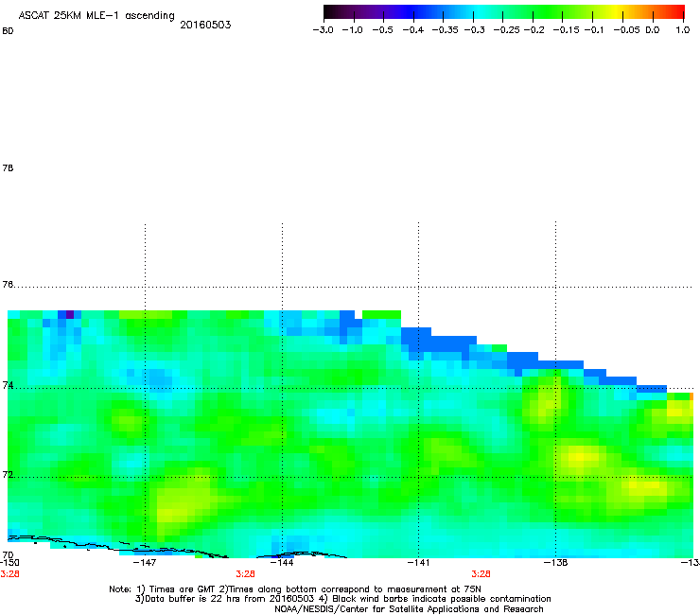Click the 1.0 color scale label
Screen dimensions: 700x615
683,30
